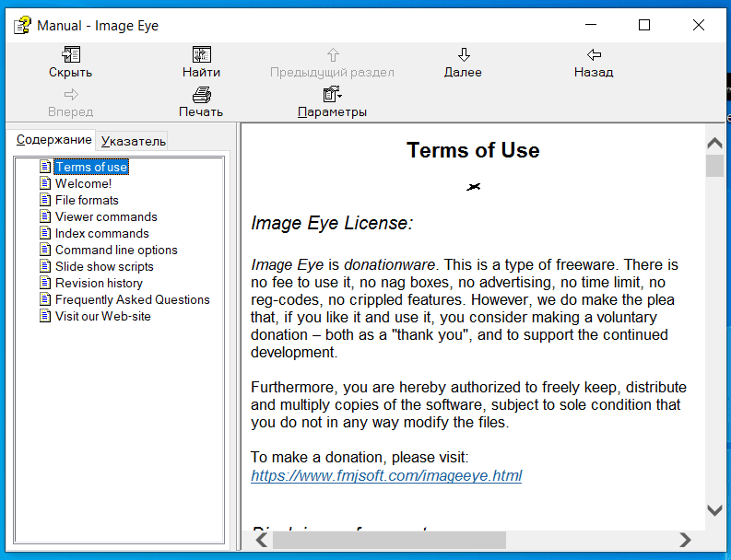
Task: Open the Visit our Web-site topic
Action: tap(103, 316)
